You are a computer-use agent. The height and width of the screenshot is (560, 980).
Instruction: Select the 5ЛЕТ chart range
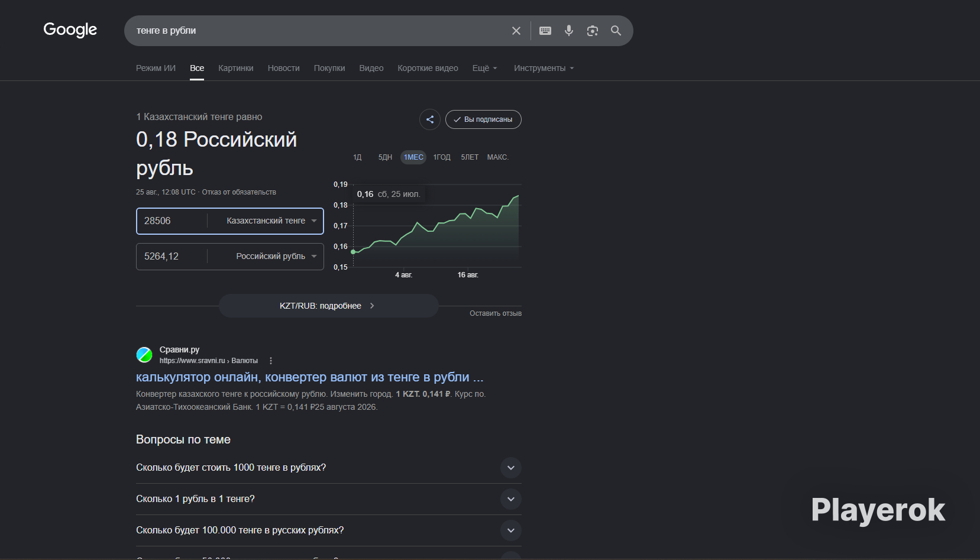[470, 157]
